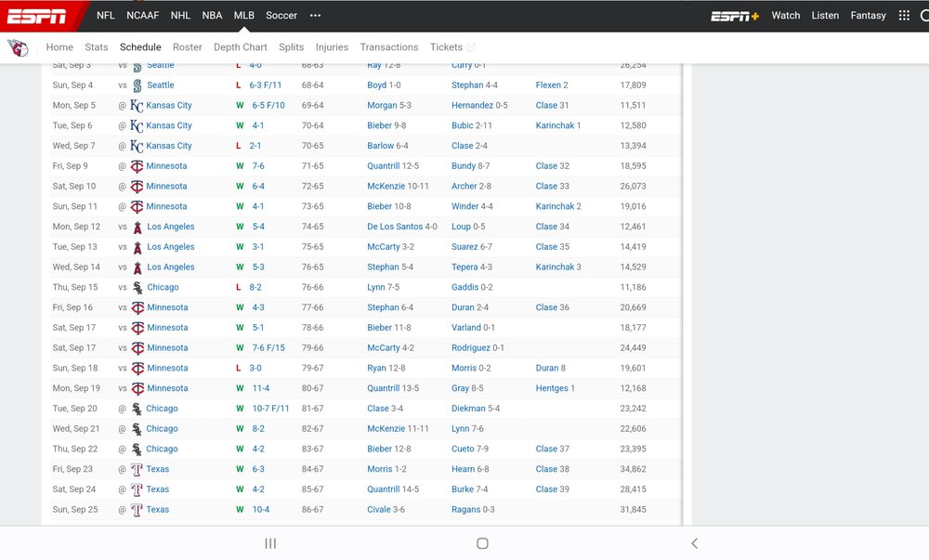Viewport: 929px width, 560px height.
Task: Click the Seattle Mariners logo on Sun, Sep 4
Action: click(x=137, y=85)
